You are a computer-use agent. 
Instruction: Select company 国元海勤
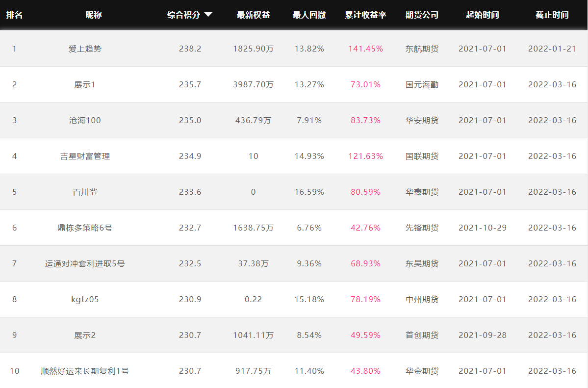pos(422,85)
